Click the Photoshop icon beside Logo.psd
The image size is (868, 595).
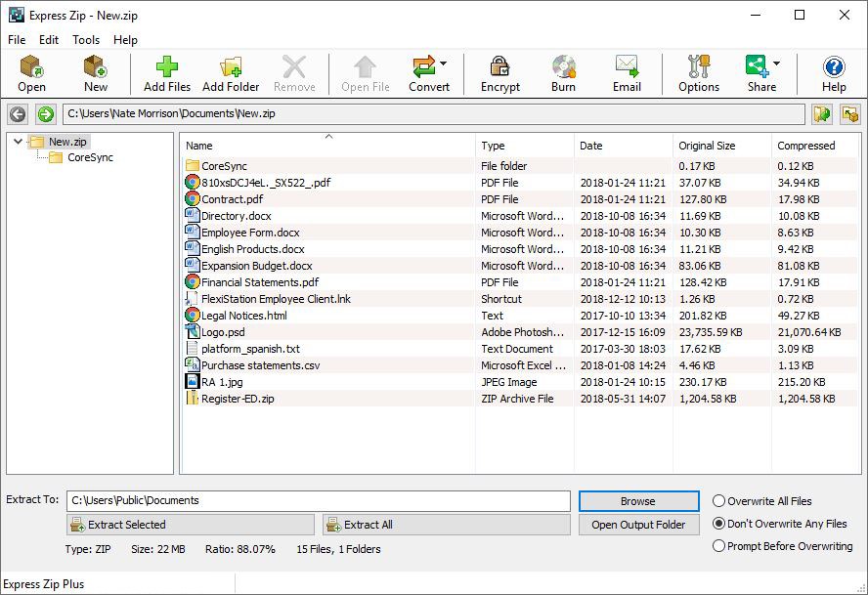[193, 331]
